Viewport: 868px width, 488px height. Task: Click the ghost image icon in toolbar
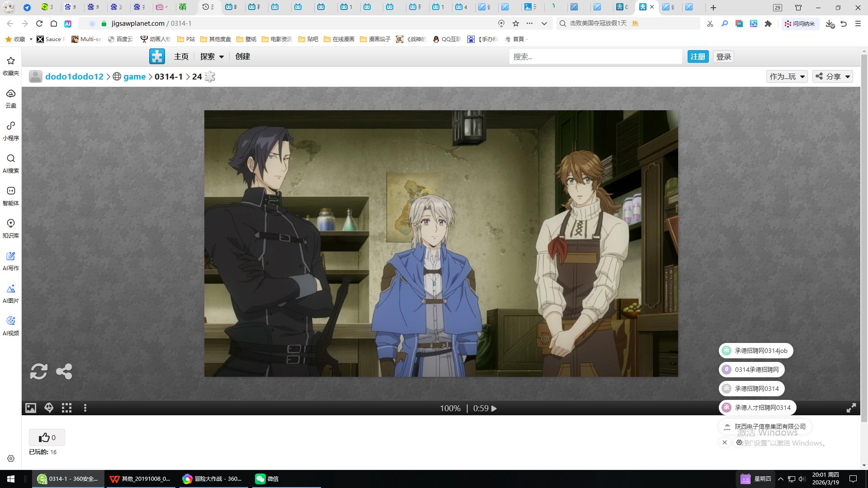coord(49,408)
